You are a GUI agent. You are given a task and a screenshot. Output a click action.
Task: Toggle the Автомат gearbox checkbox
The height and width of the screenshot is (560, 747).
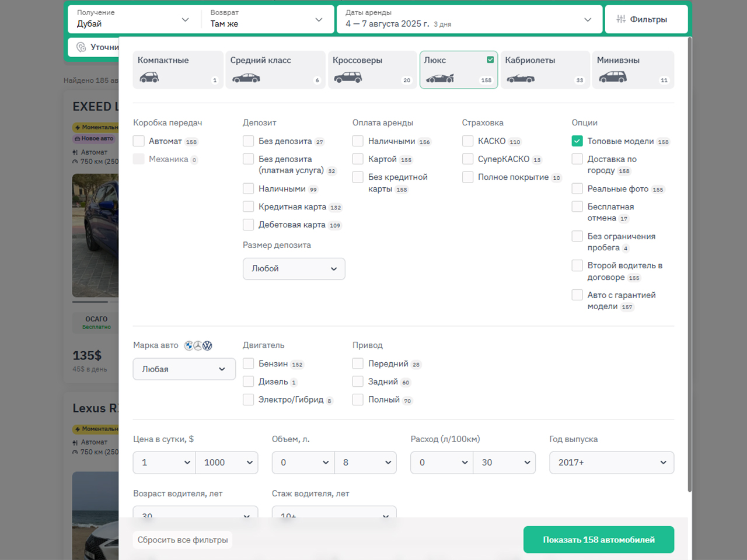[139, 141]
